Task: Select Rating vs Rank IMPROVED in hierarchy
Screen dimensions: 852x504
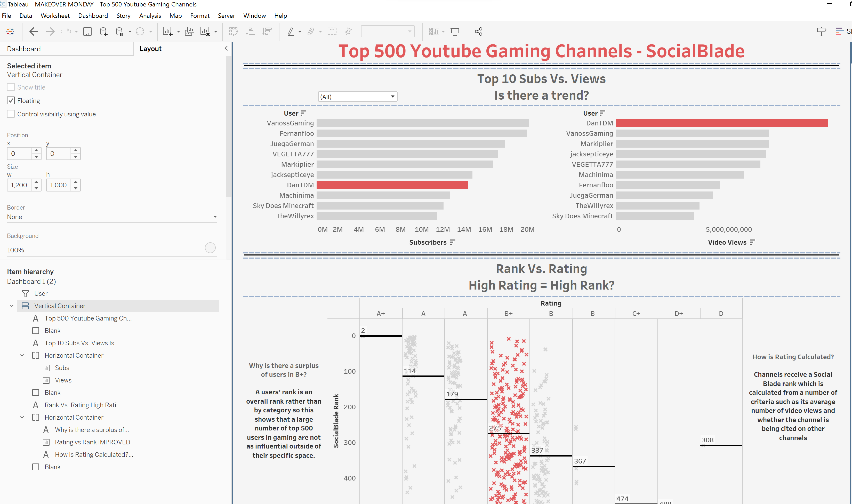Action: tap(92, 442)
